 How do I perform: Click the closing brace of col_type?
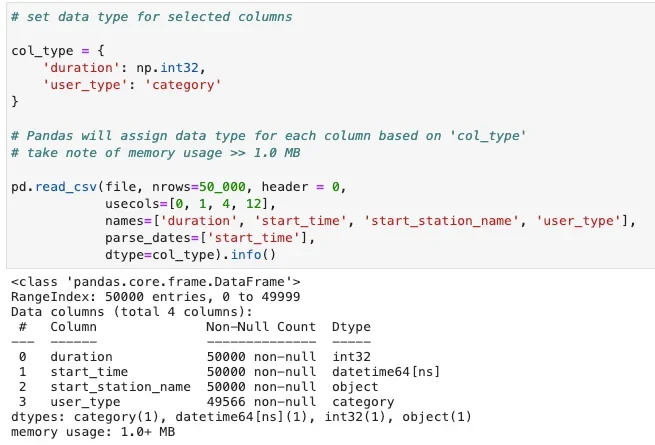(x=15, y=102)
